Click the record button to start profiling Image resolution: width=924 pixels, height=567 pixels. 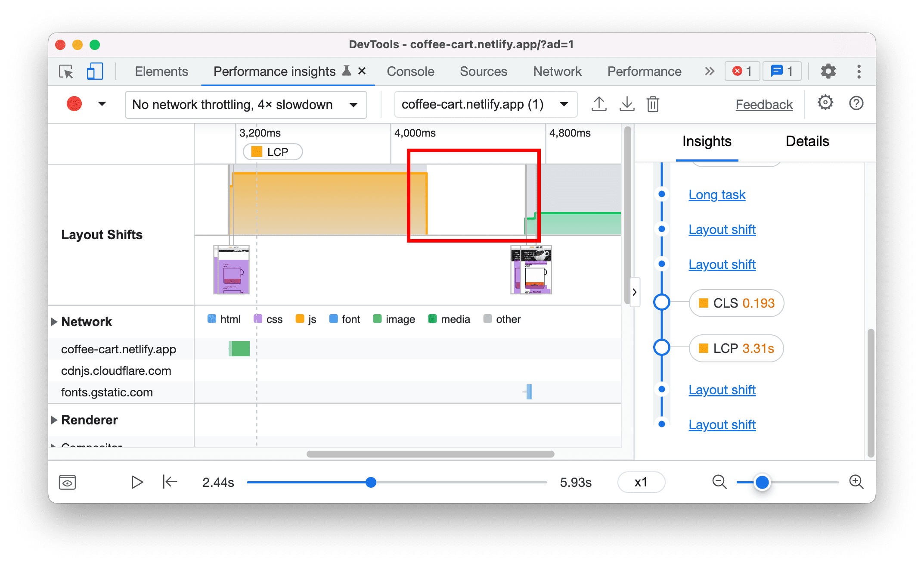[x=74, y=104]
